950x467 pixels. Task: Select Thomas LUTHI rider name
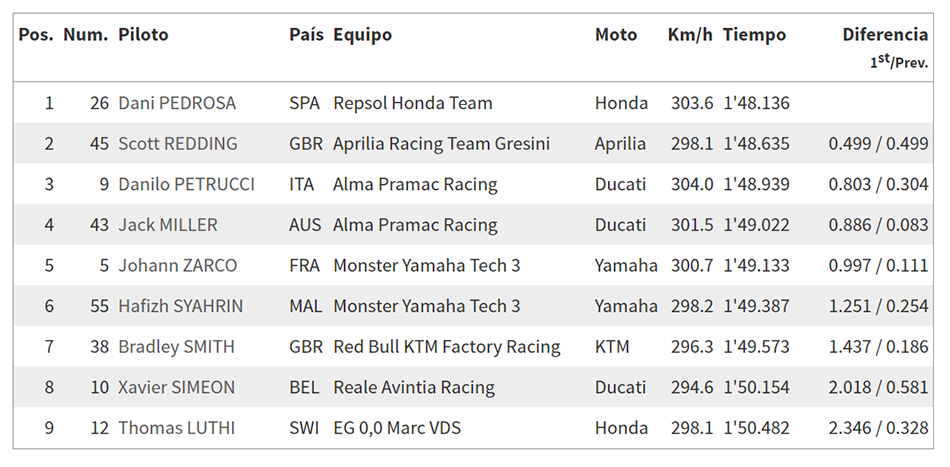[x=176, y=428]
